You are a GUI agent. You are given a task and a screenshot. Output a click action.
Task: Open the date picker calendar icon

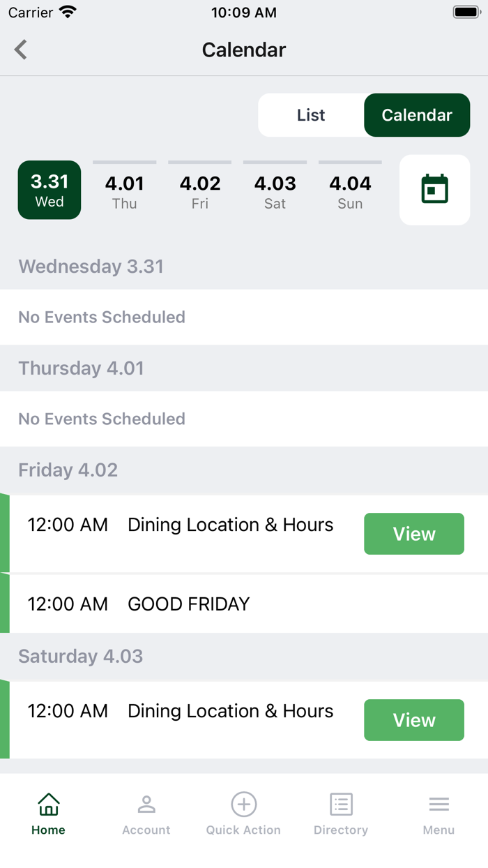pos(434,190)
